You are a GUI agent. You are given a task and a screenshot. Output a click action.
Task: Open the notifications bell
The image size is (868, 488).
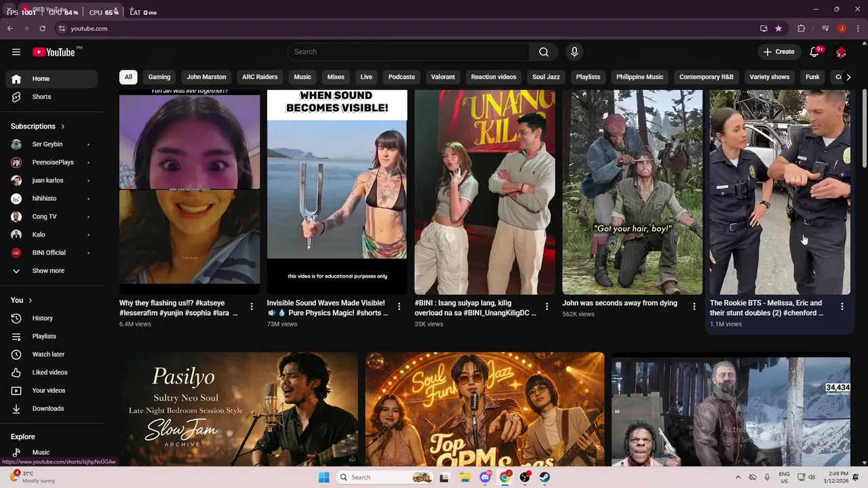(x=814, y=52)
